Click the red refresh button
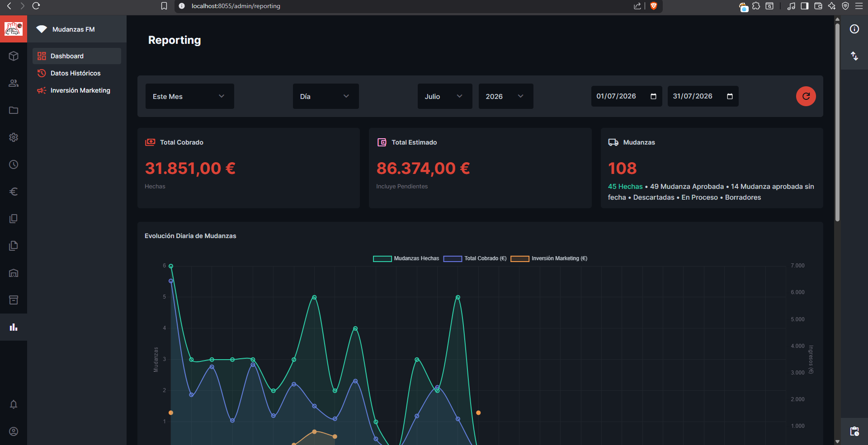The image size is (868, 445). [806, 96]
